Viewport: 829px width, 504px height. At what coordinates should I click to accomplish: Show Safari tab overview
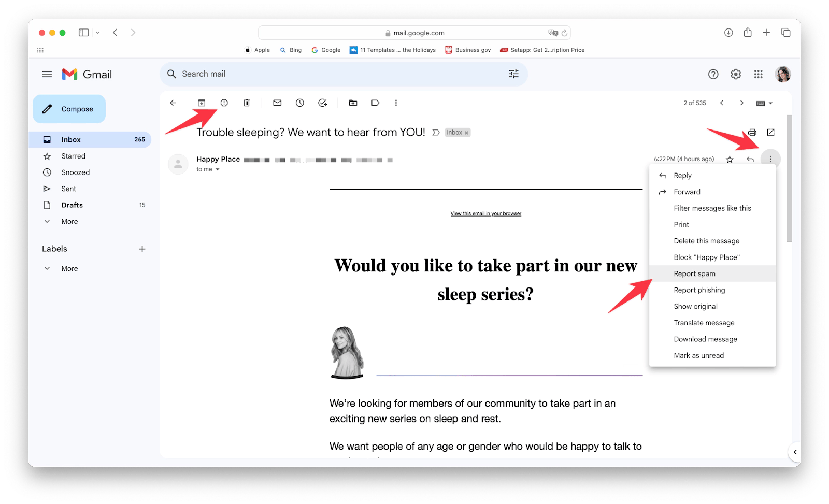tap(786, 33)
